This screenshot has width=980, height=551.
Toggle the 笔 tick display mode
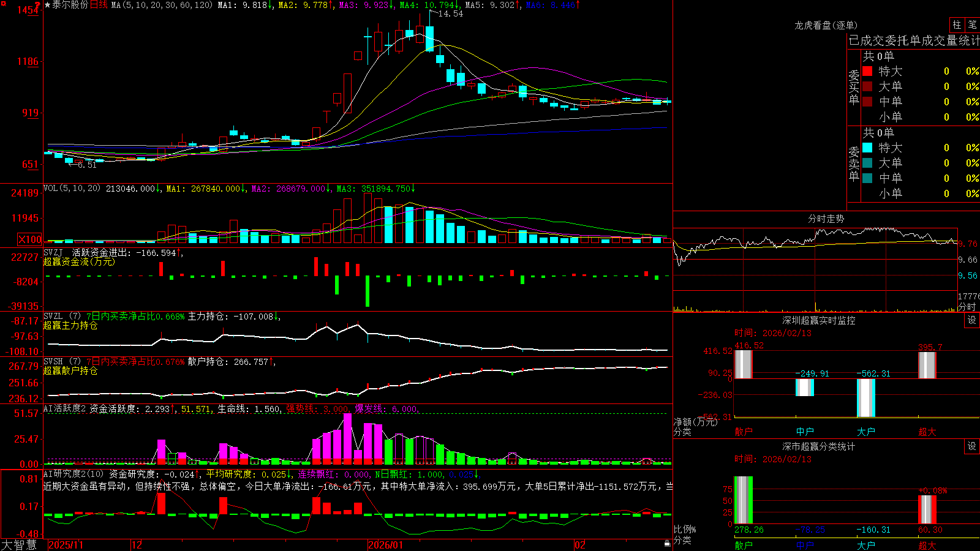(x=972, y=25)
